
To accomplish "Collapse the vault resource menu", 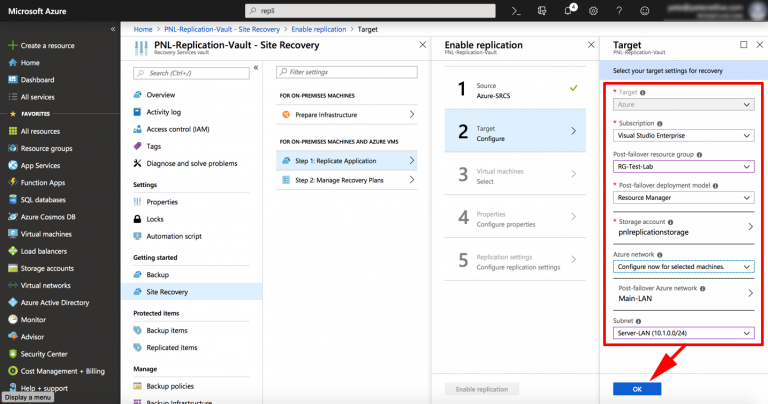I will [x=256, y=68].
